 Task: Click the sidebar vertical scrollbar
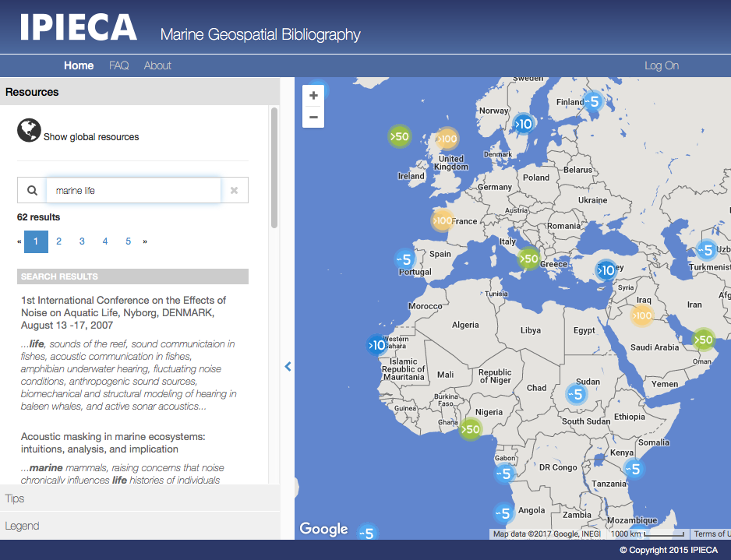pyautogui.click(x=274, y=167)
